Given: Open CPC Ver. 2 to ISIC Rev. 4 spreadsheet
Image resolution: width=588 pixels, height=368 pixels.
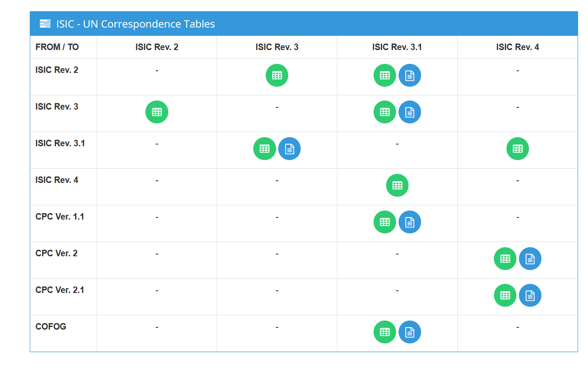Looking at the screenshot, I should 505,259.
